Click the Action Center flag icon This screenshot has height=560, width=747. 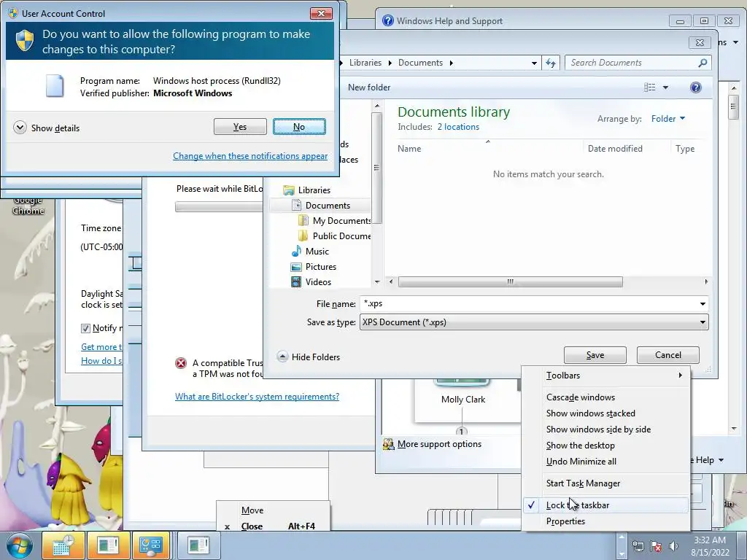tap(656, 546)
